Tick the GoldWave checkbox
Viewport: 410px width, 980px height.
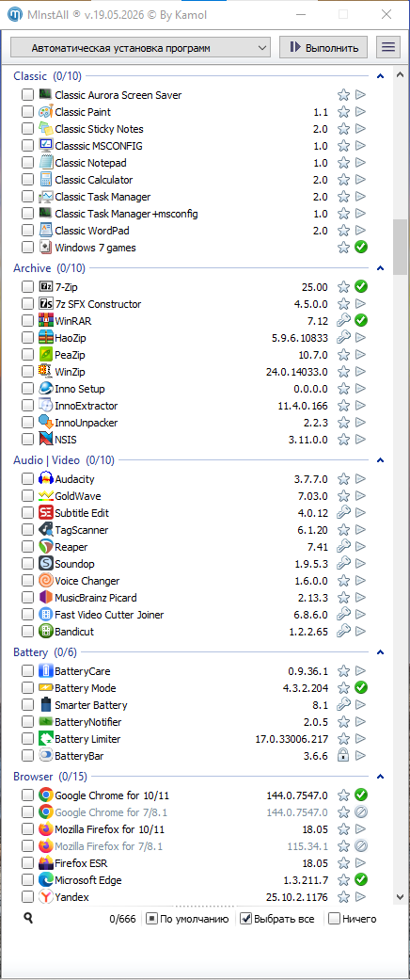[x=27, y=495]
